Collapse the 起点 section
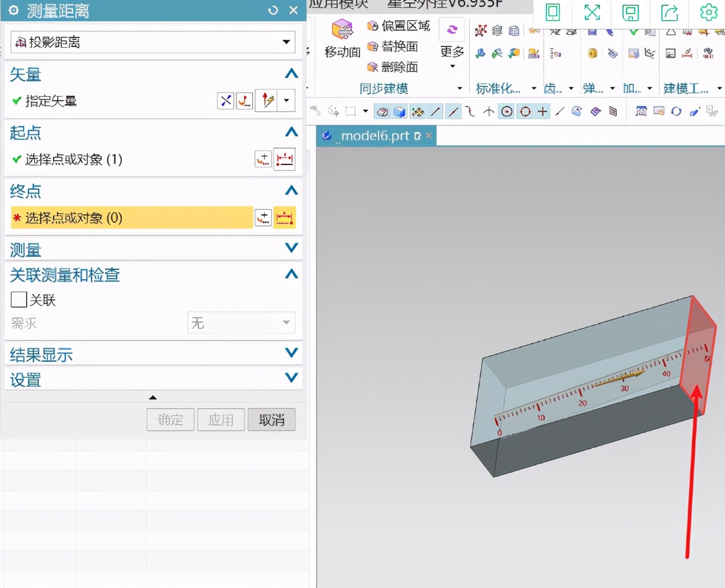Viewport: 725px width, 588px height. pyautogui.click(x=291, y=132)
